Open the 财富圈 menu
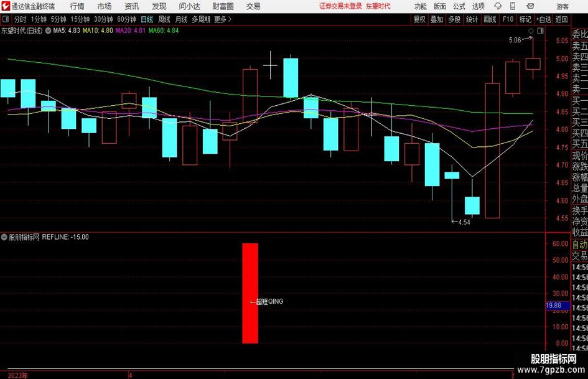 tap(223, 6)
